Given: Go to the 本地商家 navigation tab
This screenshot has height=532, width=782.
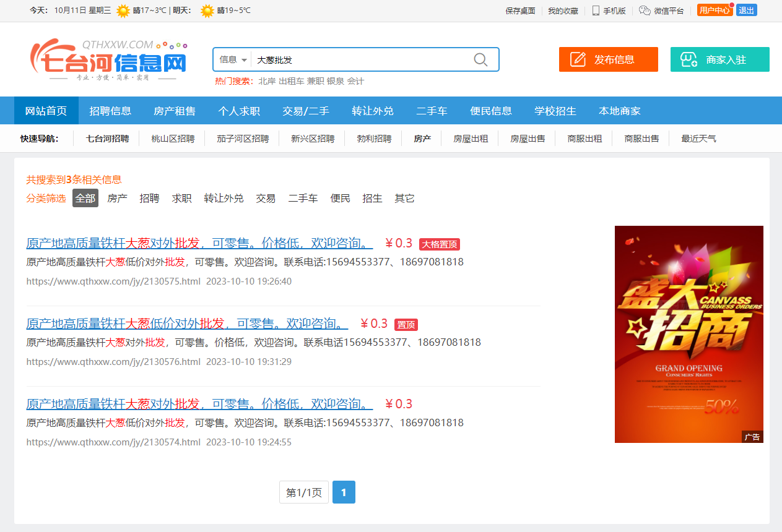Looking at the screenshot, I should click(x=619, y=111).
